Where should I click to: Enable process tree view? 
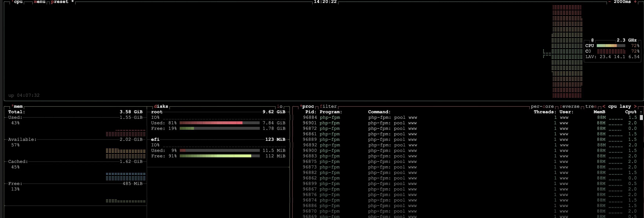click(591, 106)
